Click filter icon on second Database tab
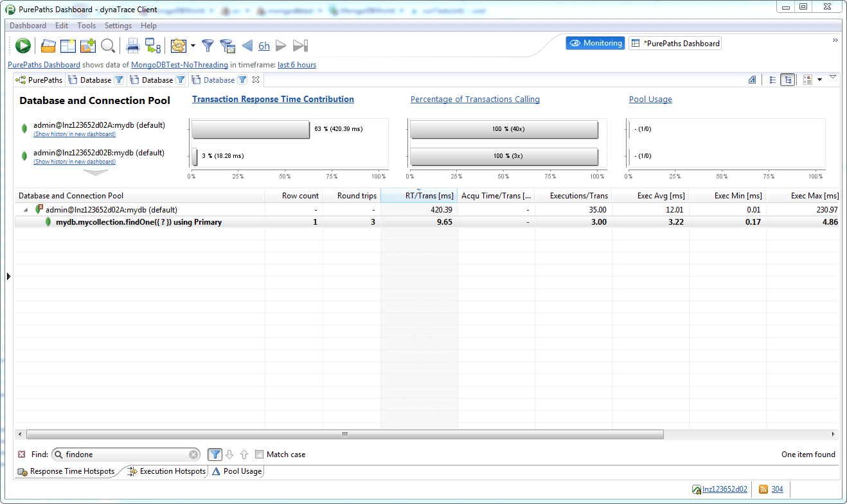 [x=181, y=80]
